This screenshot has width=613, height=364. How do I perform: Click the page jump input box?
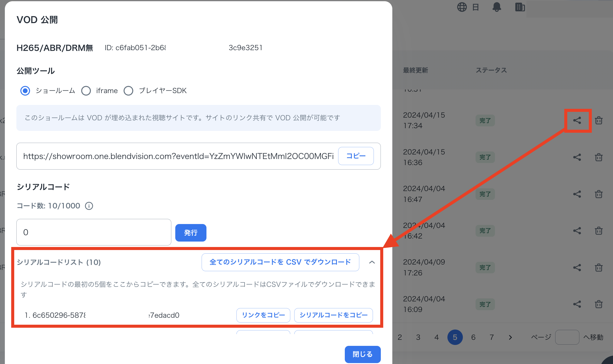(567, 337)
